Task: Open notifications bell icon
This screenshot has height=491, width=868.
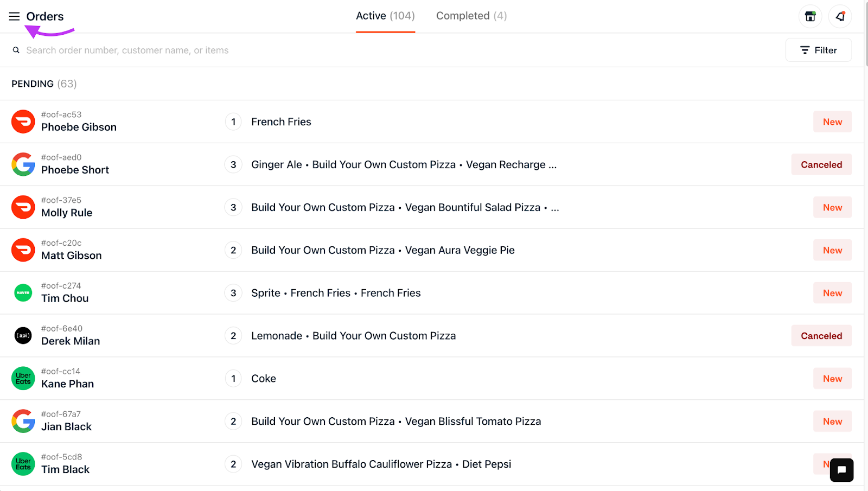Action: (x=840, y=16)
